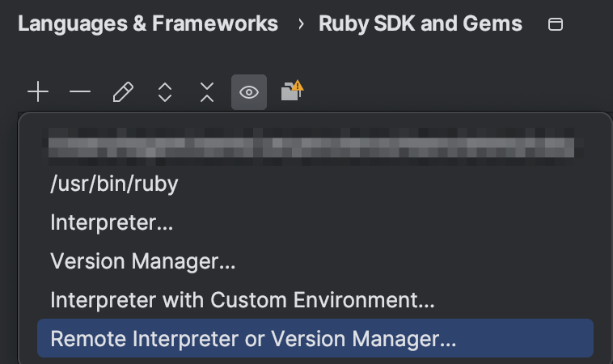This screenshot has height=364, width=613.
Task: Click the breadcrumb chevron separator arrow
Action: [301, 24]
